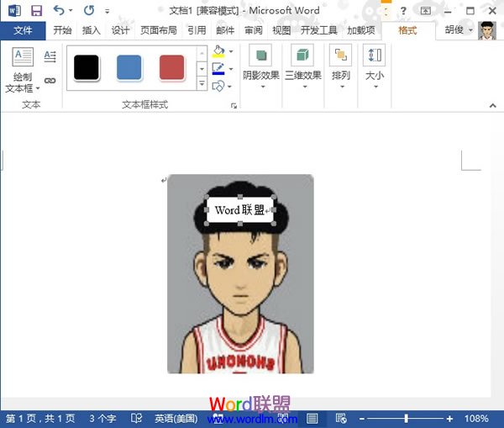
Task: Open the 3-D Effects menu
Action: click(x=302, y=68)
